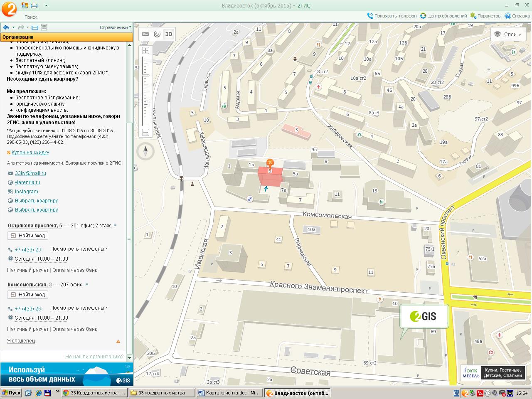The image size is (532, 399).
Task: Open the Слои layers dropdown
Action: click(507, 34)
